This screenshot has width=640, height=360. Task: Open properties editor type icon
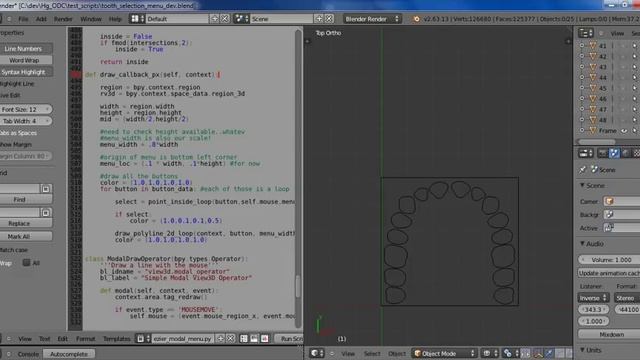coord(586,153)
